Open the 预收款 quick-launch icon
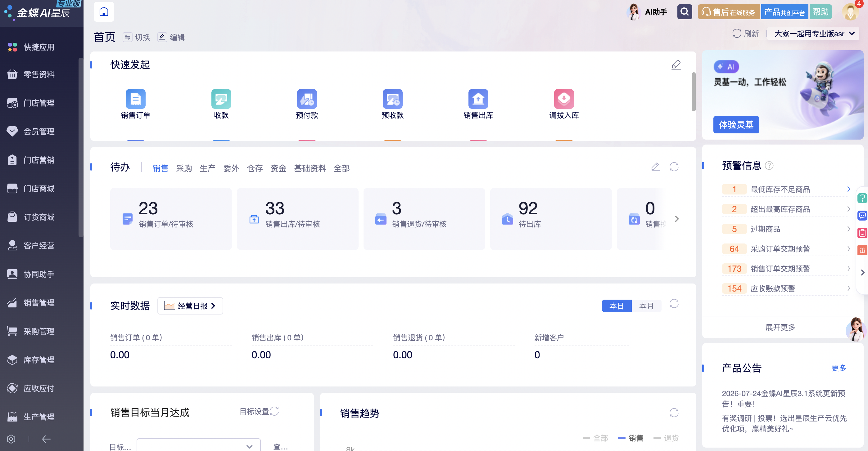 (x=392, y=99)
